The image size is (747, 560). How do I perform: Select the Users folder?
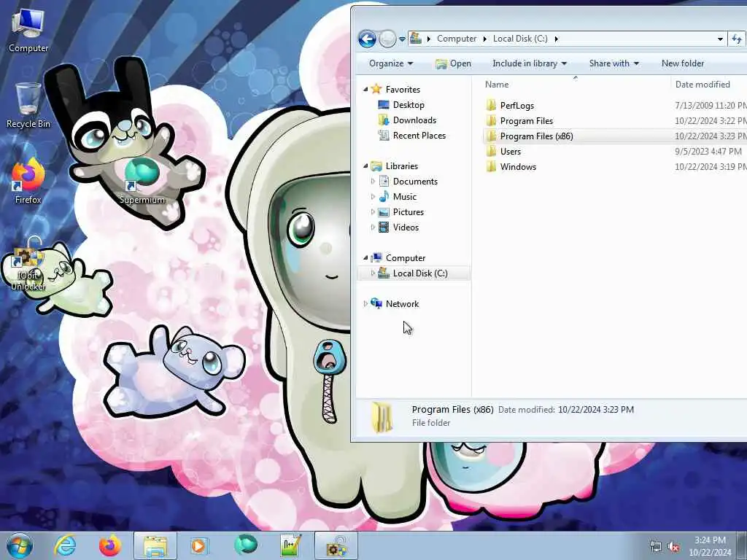click(510, 152)
